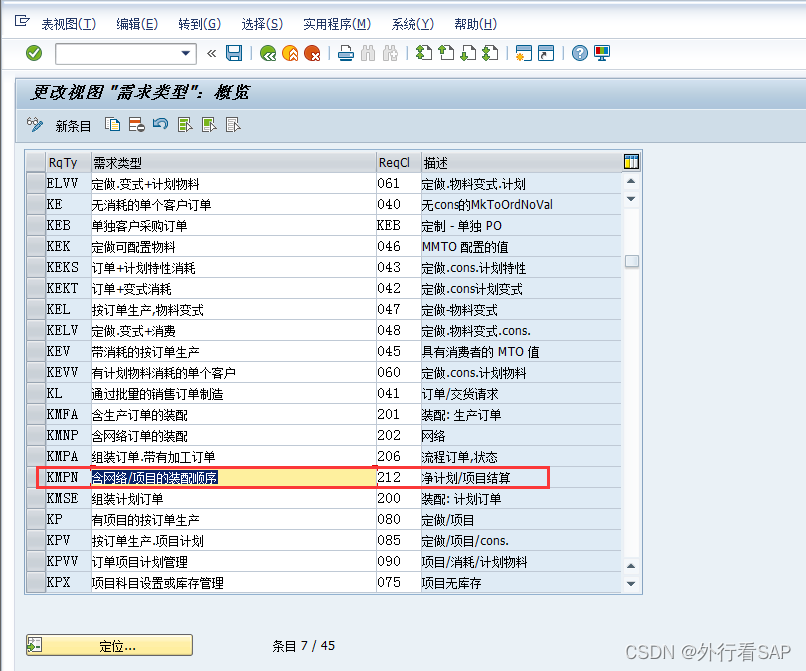Screen dimensions: 806x671
Task: Open the 选择(S) menu
Action: [x=262, y=24]
